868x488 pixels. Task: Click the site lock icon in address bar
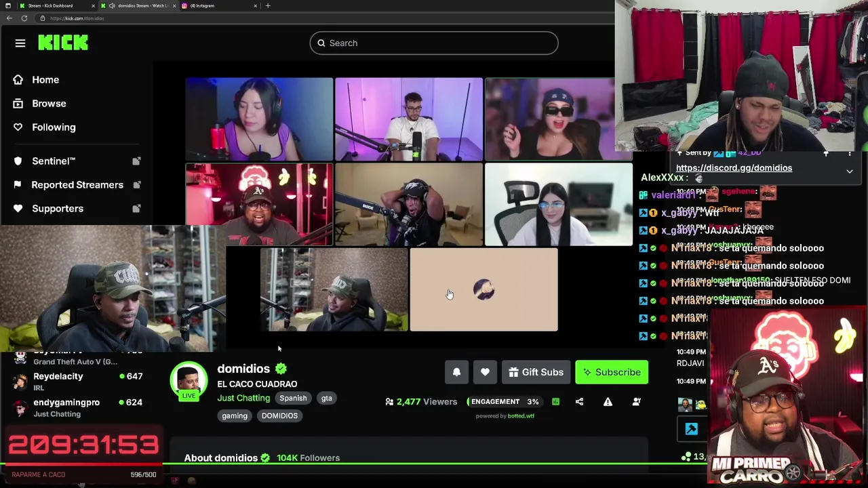click(42, 18)
